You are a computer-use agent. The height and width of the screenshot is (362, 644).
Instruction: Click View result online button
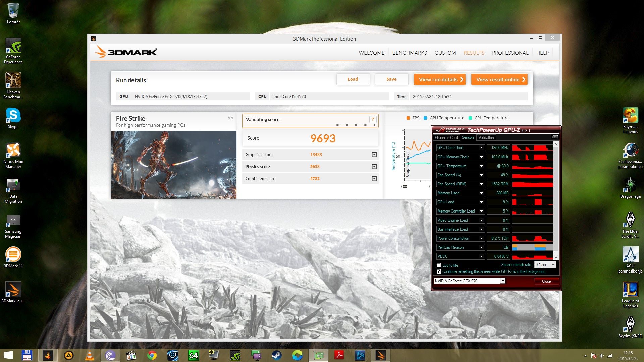click(499, 79)
